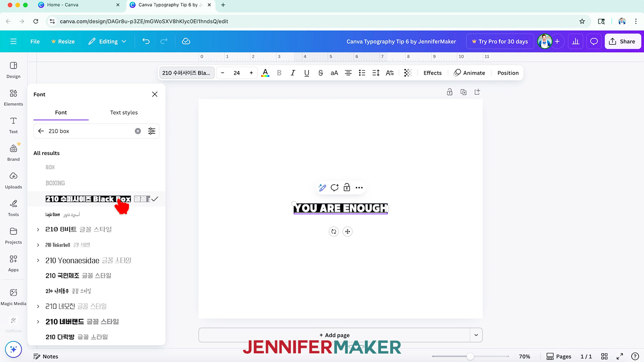Viewport: 644px width, 362px height.
Task: Open Magic Media in sidebar
Action: coord(13,296)
